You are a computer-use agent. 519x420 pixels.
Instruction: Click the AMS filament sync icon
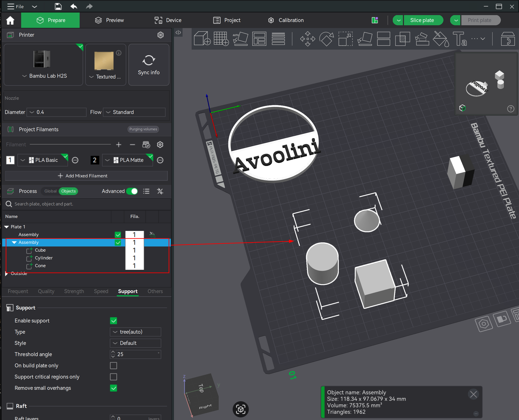click(x=146, y=145)
